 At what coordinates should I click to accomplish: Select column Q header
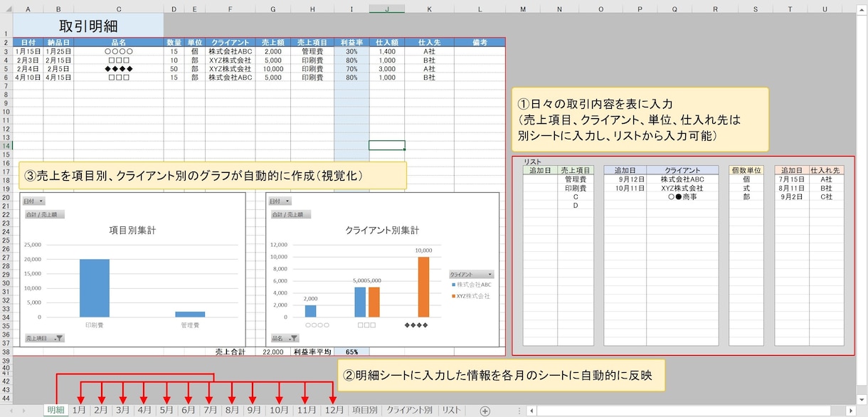click(x=673, y=9)
